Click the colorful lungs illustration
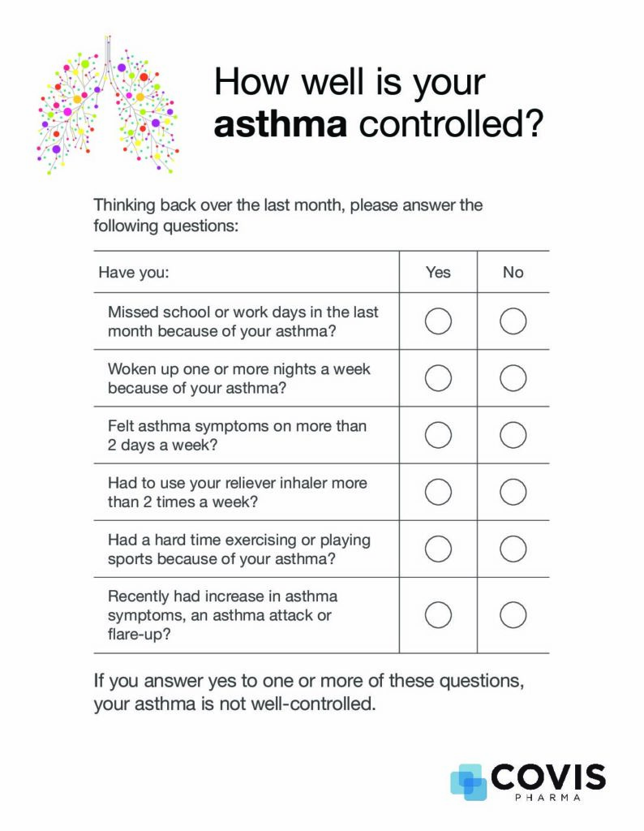The image size is (644, 831). click(x=107, y=104)
